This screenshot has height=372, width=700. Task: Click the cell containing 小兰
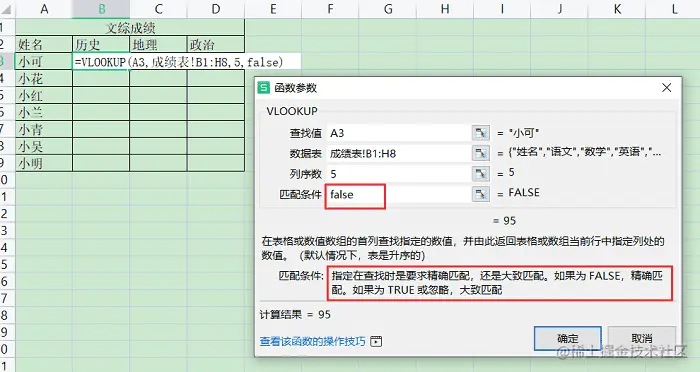click(x=44, y=113)
